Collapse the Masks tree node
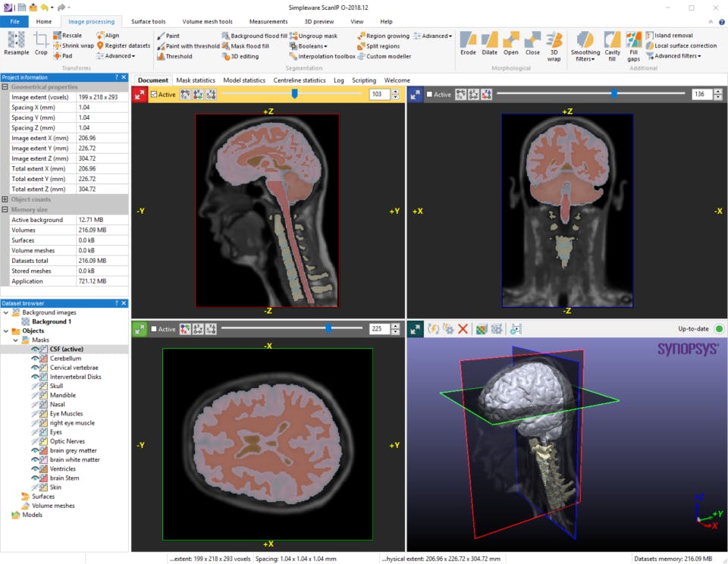Viewport: 728px width, 564px height. click(x=15, y=340)
